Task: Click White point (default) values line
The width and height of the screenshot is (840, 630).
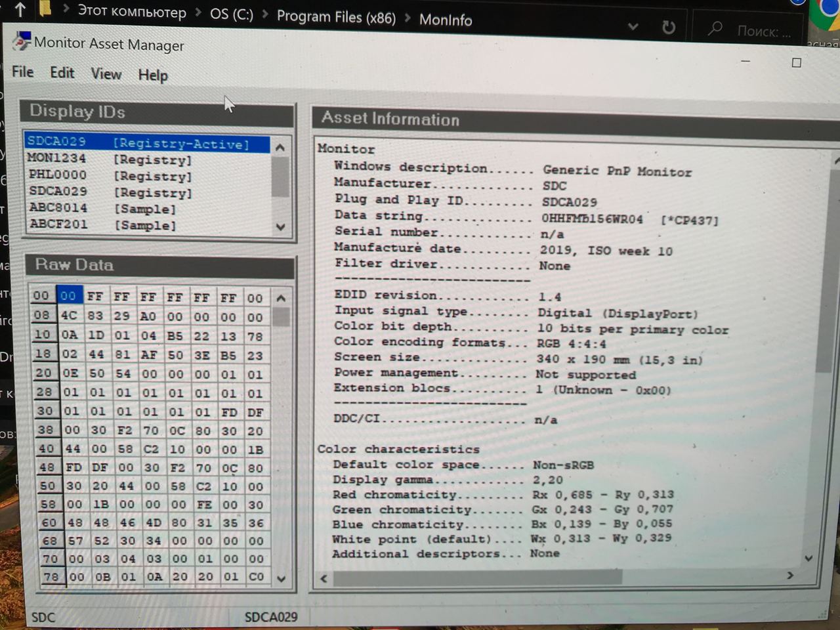Action: click(x=601, y=538)
